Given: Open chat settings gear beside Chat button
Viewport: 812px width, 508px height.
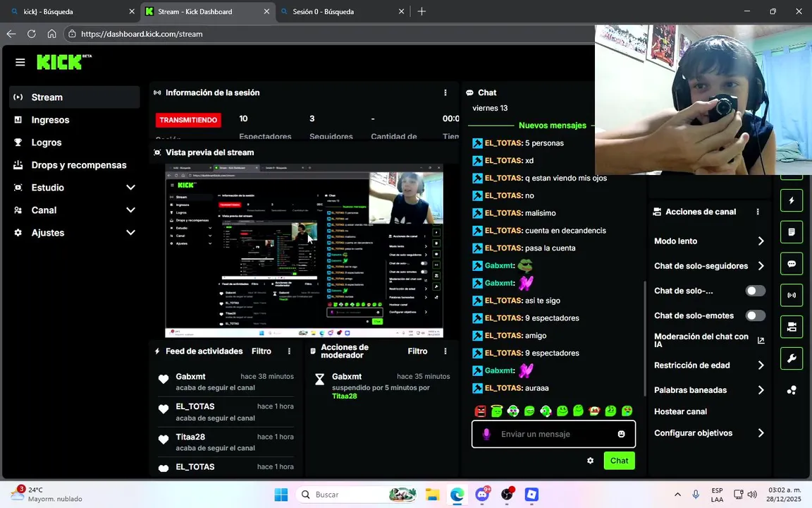Looking at the screenshot, I should (591, 460).
